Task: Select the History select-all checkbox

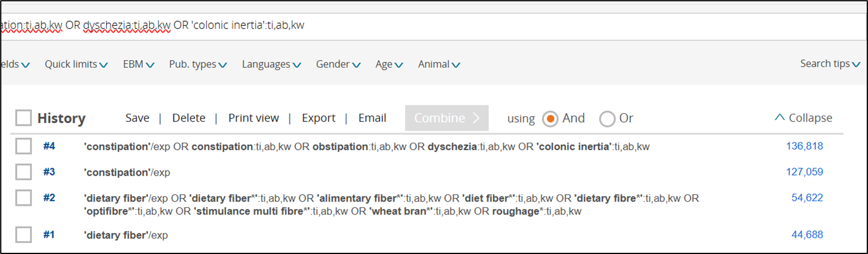Action: [x=24, y=118]
